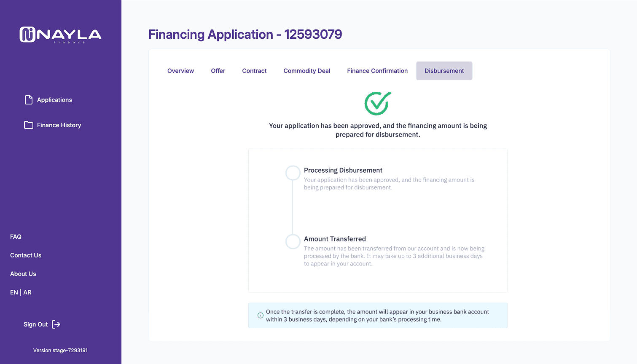Open the About Us page
The height and width of the screenshot is (364, 637).
click(23, 273)
